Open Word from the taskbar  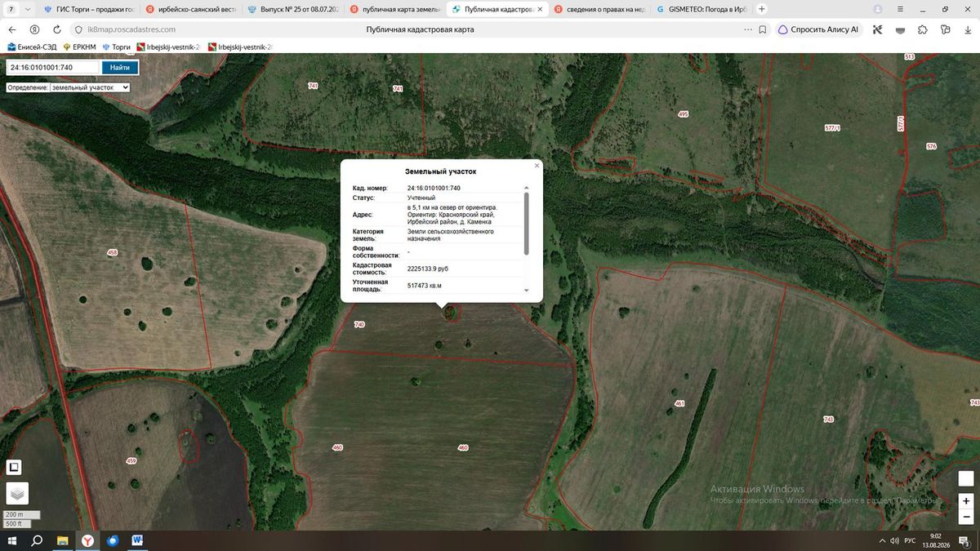136,540
